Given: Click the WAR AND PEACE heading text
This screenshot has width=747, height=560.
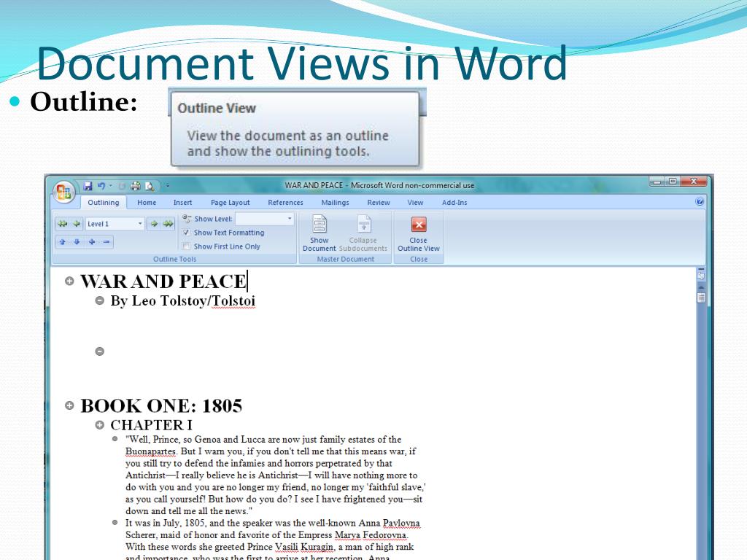Looking at the screenshot, I should [163, 281].
